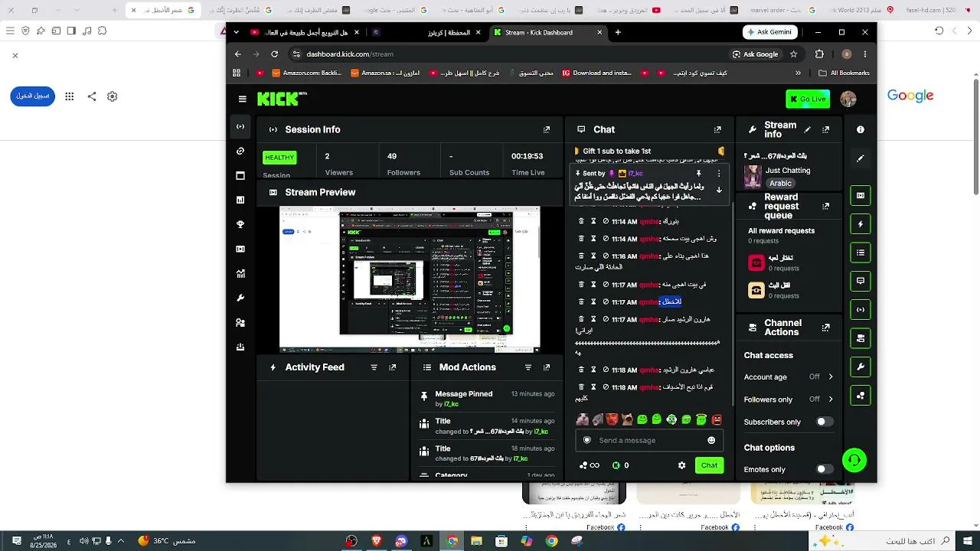Click the blue sign-in button in background window

(32, 96)
